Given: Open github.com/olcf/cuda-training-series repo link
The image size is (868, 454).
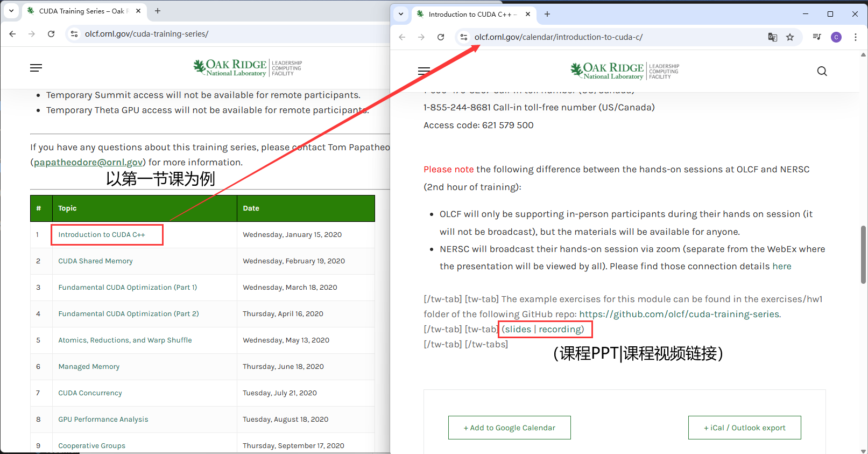Looking at the screenshot, I should coord(680,314).
